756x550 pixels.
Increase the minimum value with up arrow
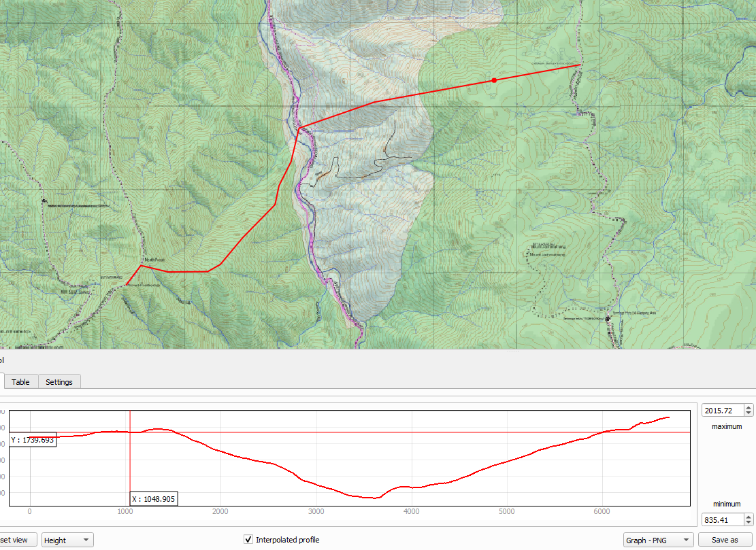click(749, 517)
